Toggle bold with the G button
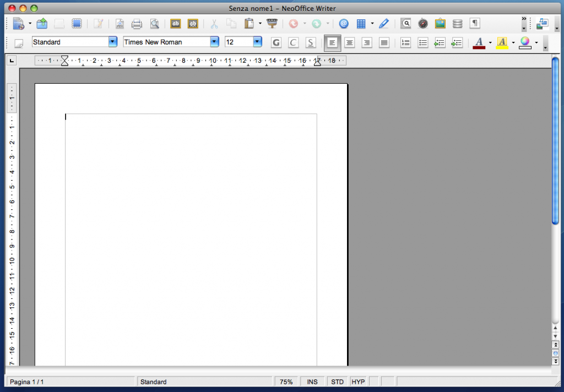This screenshot has width=564, height=392. [x=276, y=43]
